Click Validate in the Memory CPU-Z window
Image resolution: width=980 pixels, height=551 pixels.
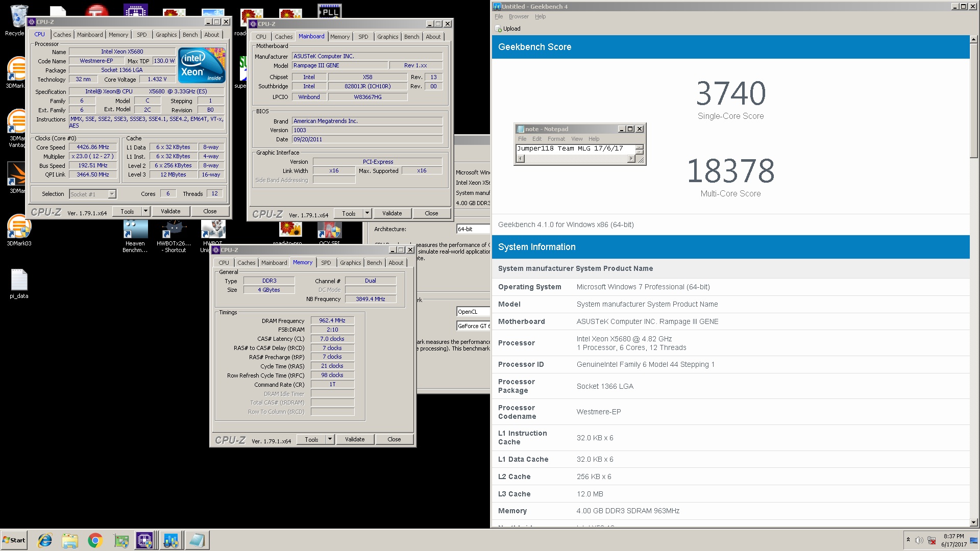click(355, 439)
